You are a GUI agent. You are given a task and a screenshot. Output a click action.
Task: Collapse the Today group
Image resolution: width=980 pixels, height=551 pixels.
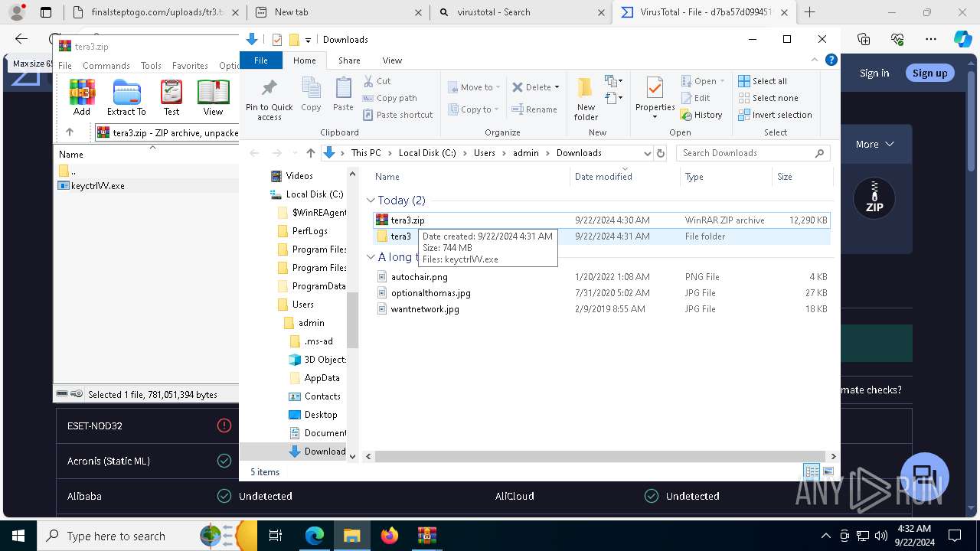[x=371, y=201]
